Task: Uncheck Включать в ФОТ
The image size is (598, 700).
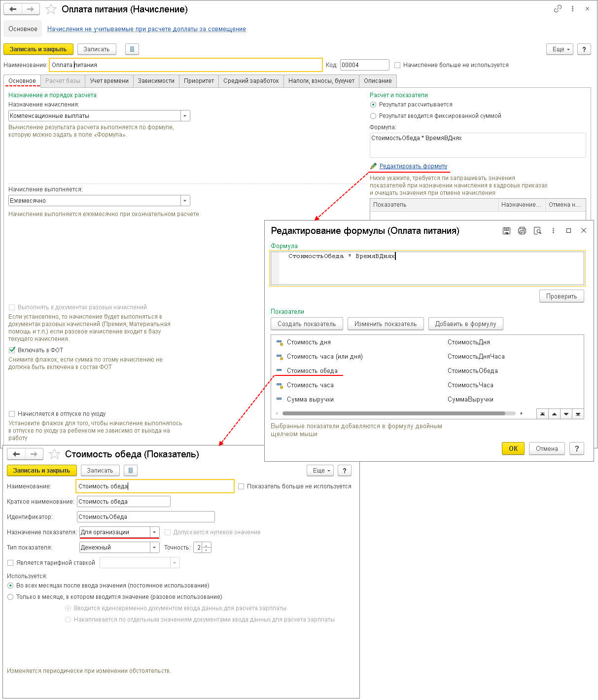Action: tap(12, 350)
